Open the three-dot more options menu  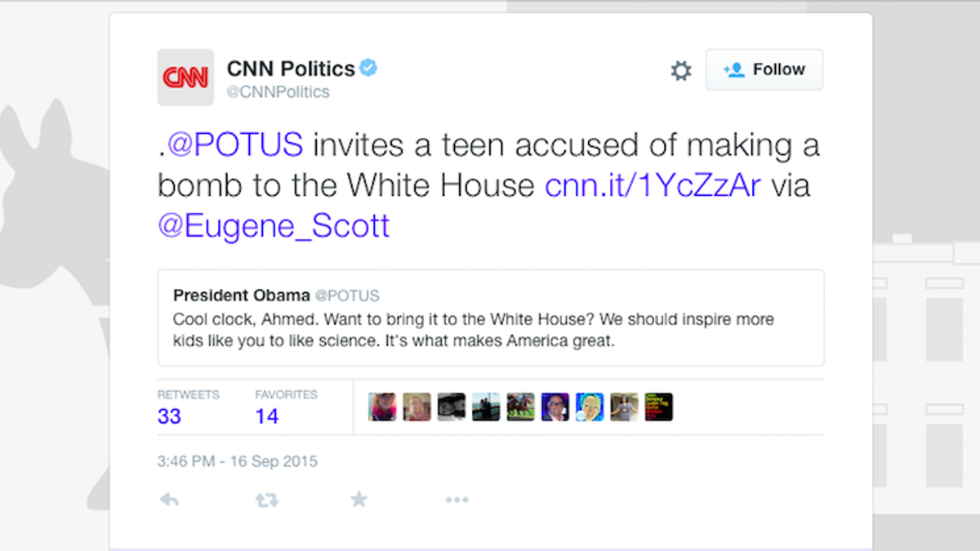456,500
